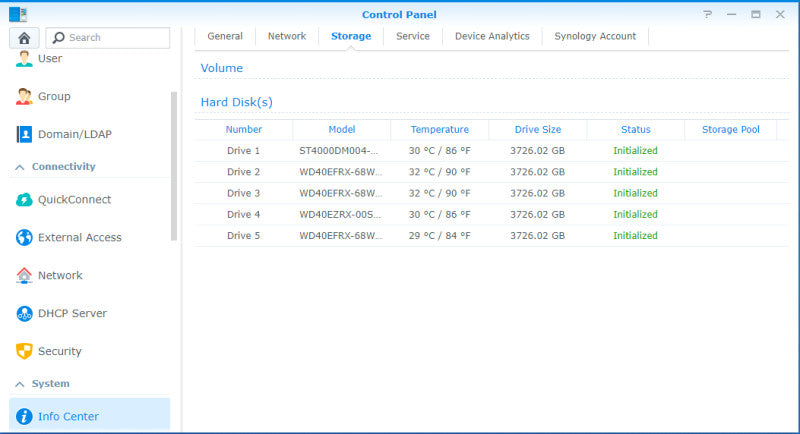The width and height of the screenshot is (800, 434).
Task: Open Security label
Action: 60,351
